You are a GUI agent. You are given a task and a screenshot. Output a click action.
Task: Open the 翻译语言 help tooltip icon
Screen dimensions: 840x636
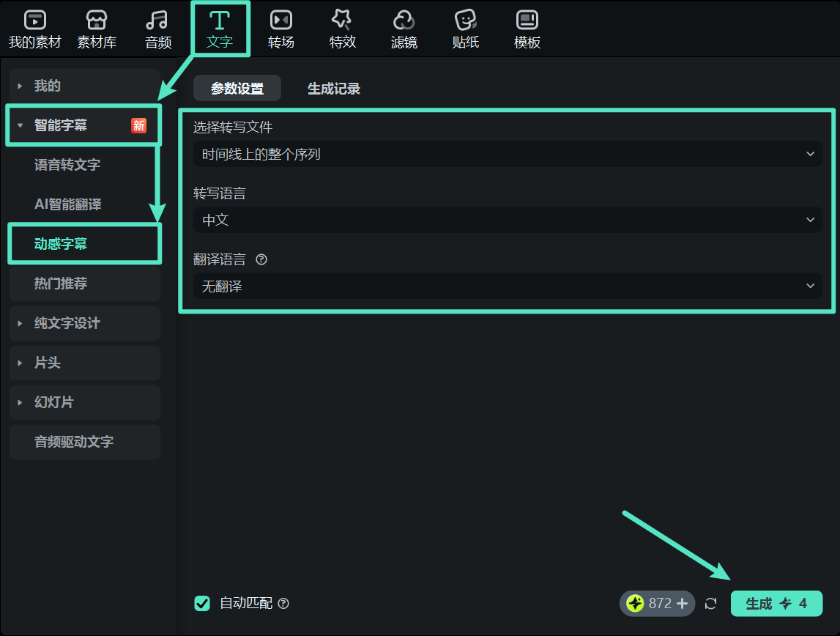point(261,259)
